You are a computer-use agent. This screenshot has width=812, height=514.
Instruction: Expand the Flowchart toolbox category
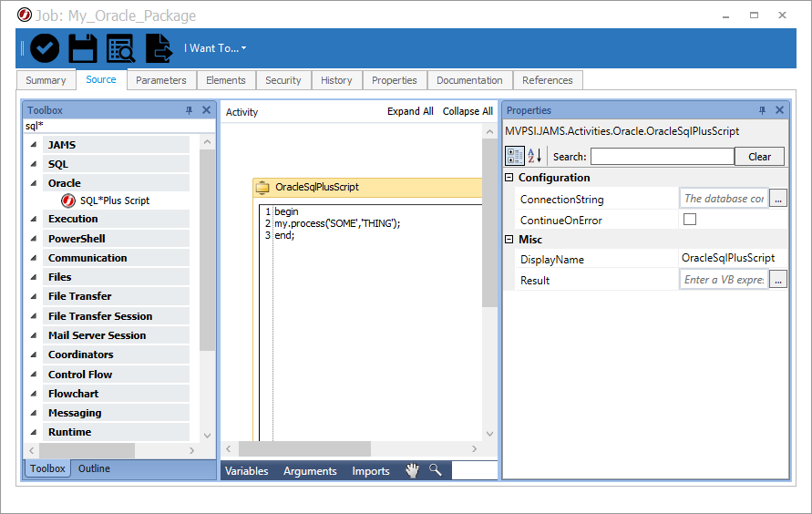33,394
